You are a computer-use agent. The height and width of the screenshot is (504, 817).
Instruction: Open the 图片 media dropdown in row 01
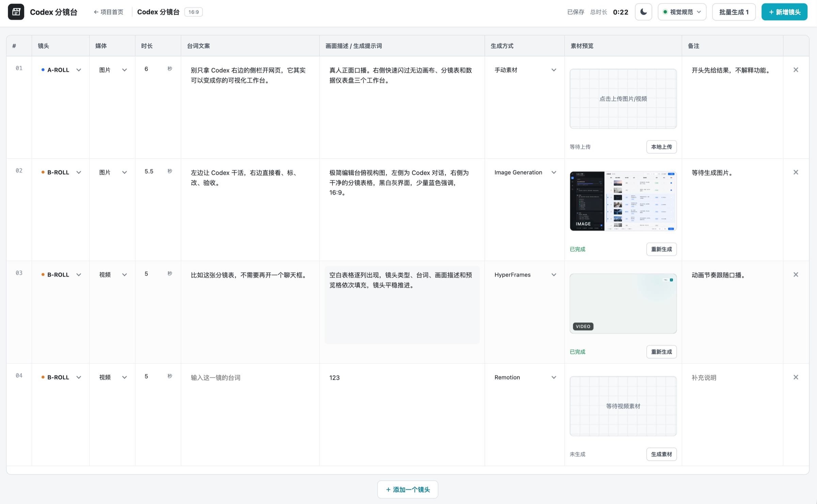point(112,70)
